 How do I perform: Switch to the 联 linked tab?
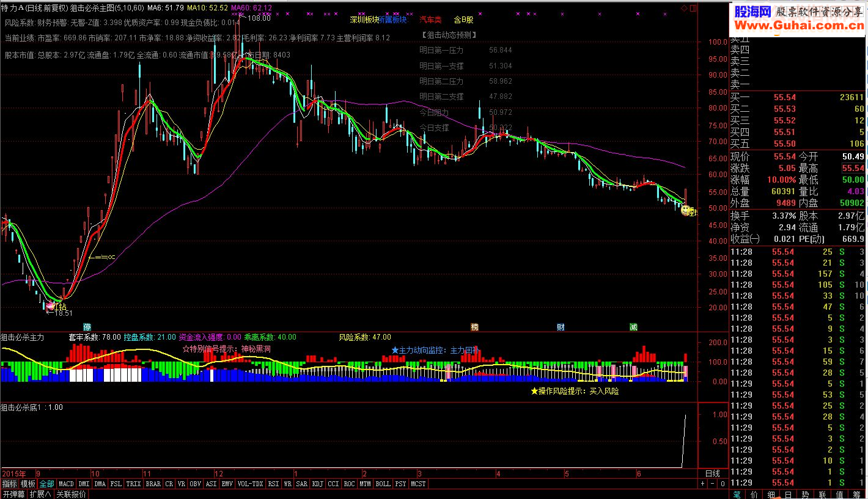(x=823, y=494)
